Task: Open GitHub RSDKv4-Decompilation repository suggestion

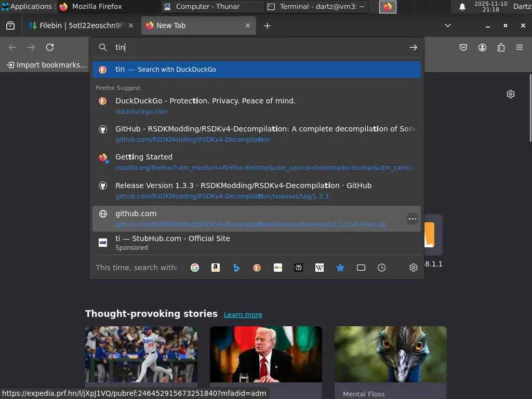Action: (257, 134)
